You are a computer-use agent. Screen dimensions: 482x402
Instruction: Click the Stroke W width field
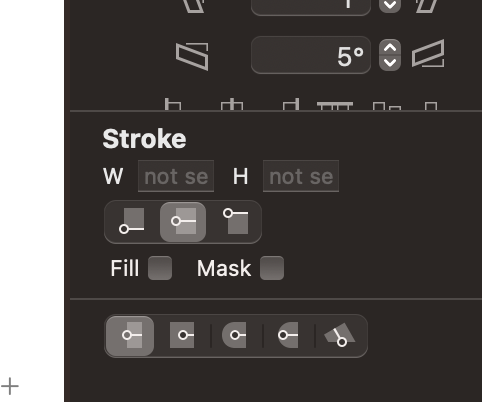pos(176,176)
